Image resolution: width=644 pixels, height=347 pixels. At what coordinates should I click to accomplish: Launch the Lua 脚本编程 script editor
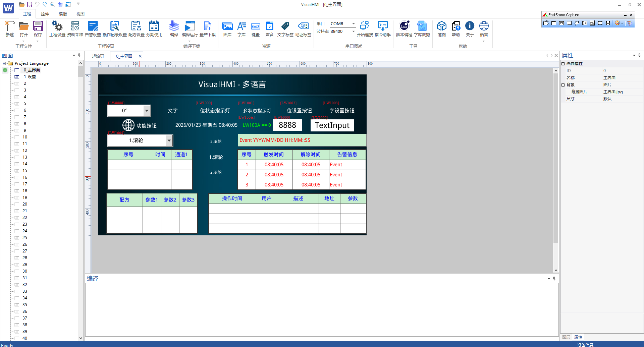click(404, 28)
